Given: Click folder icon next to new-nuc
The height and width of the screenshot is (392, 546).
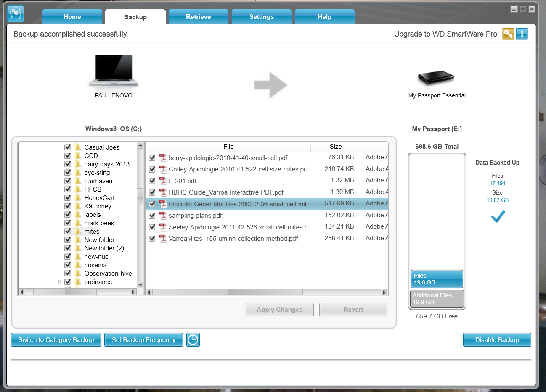Looking at the screenshot, I should pos(78,256).
